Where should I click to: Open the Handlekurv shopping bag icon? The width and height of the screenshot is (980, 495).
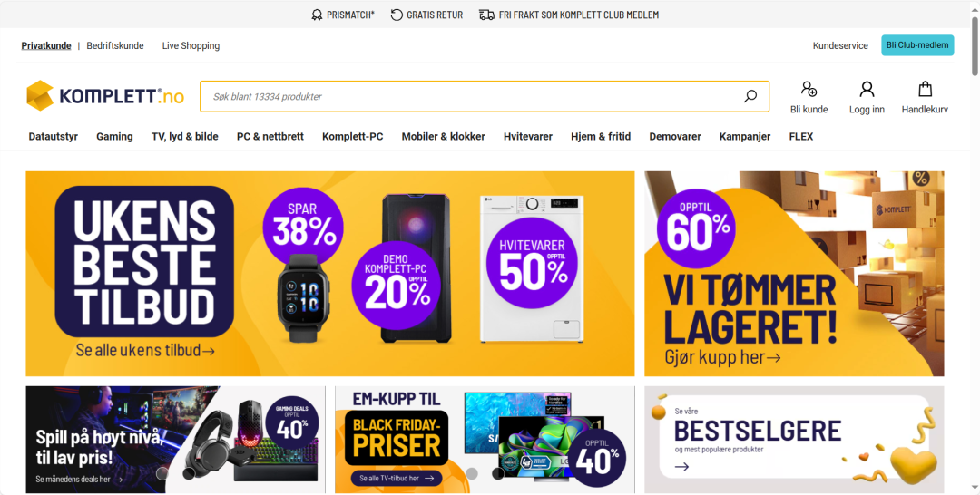click(x=925, y=89)
